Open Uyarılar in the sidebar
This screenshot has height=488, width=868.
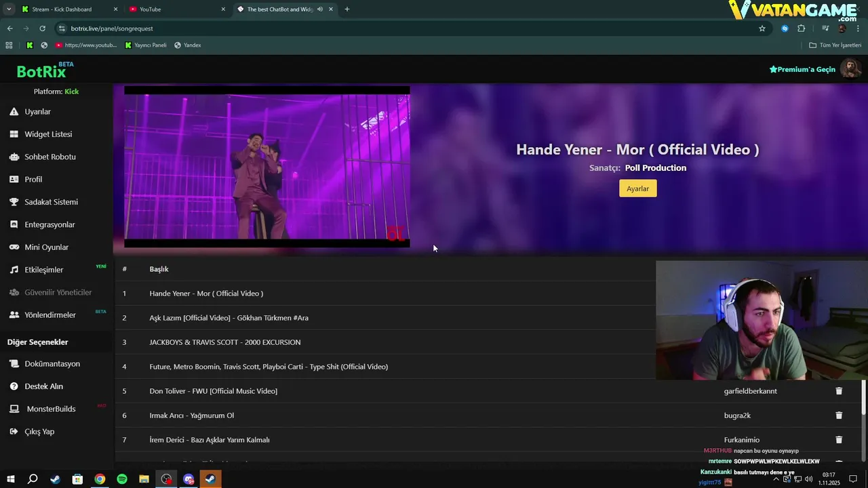click(x=38, y=112)
